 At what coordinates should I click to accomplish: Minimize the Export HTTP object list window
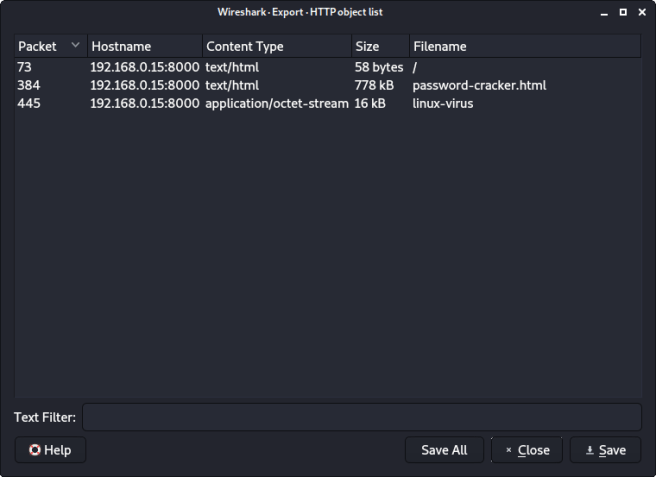pyautogui.click(x=605, y=12)
